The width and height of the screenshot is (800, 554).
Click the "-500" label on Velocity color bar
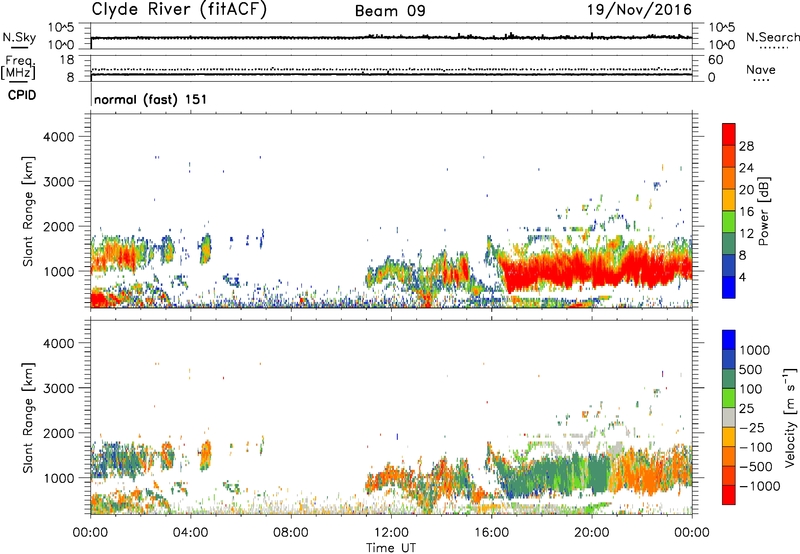point(756,466)
